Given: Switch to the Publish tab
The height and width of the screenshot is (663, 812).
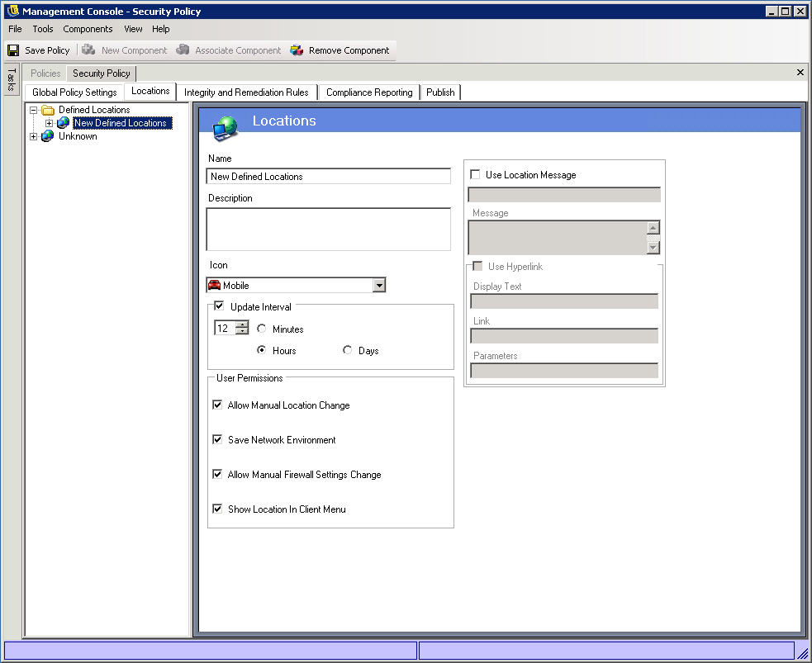Looking at the screenshot, I should pyautogui.click(x=441, y=92).
